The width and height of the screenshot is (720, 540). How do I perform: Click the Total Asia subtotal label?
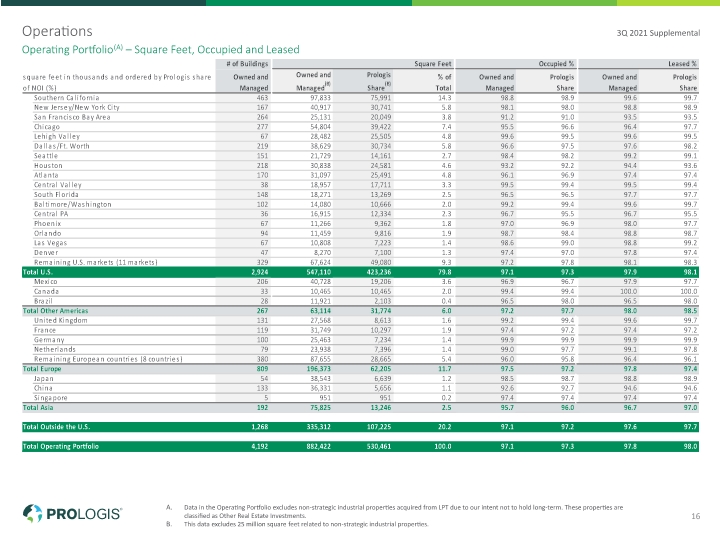pos(38,407)
